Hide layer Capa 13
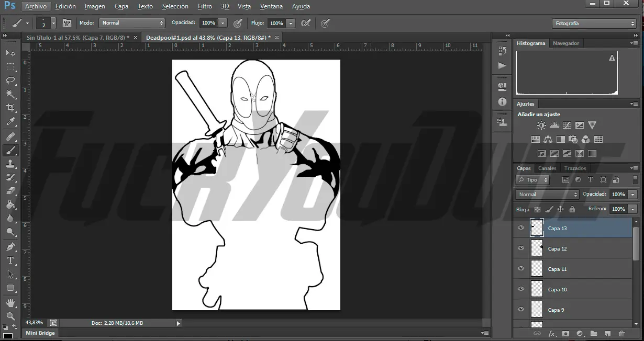Image resolution: width=644 pixels, height=341 pixels. (520, 228)
